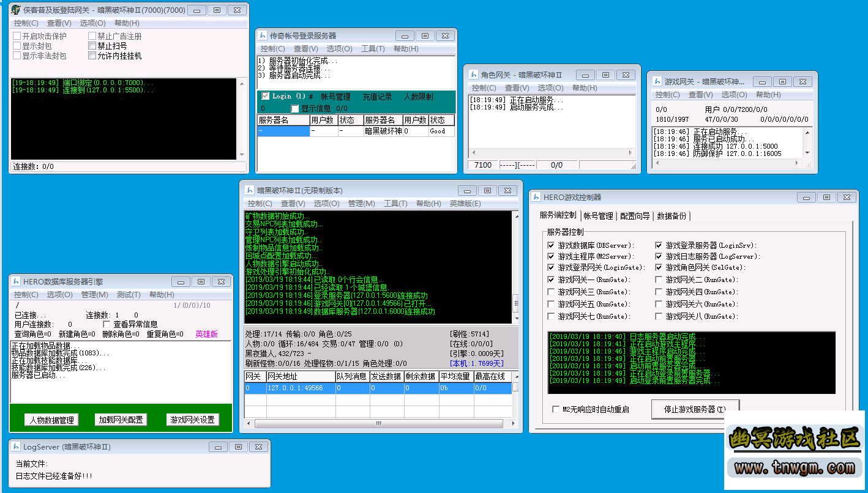Switch to 数据备份 tab
Viewport: 868px width, 493px height.
[x=672, y=216]
